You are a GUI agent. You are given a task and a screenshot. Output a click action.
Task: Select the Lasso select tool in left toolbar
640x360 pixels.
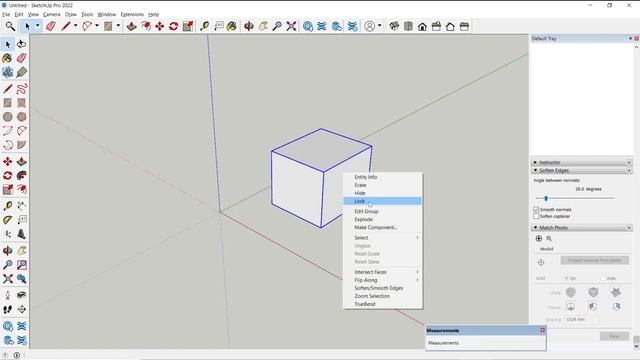pos(22,44)
